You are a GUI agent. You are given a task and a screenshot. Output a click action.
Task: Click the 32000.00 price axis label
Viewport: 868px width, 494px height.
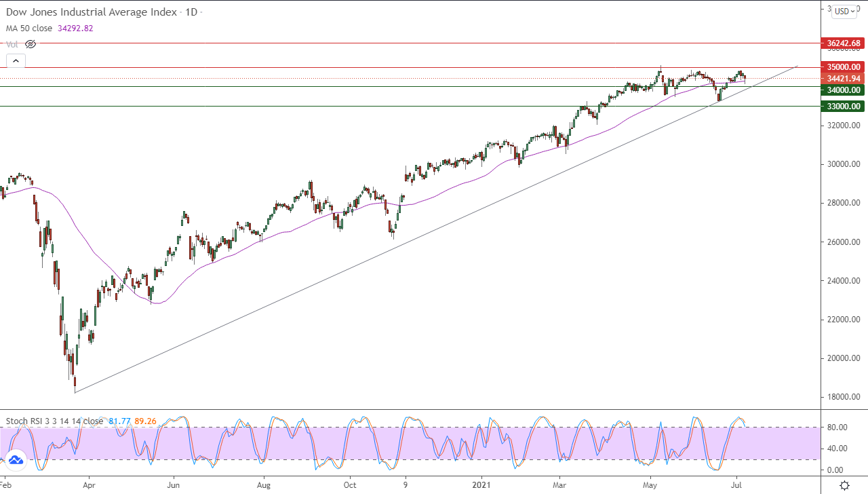click(844, 126)
